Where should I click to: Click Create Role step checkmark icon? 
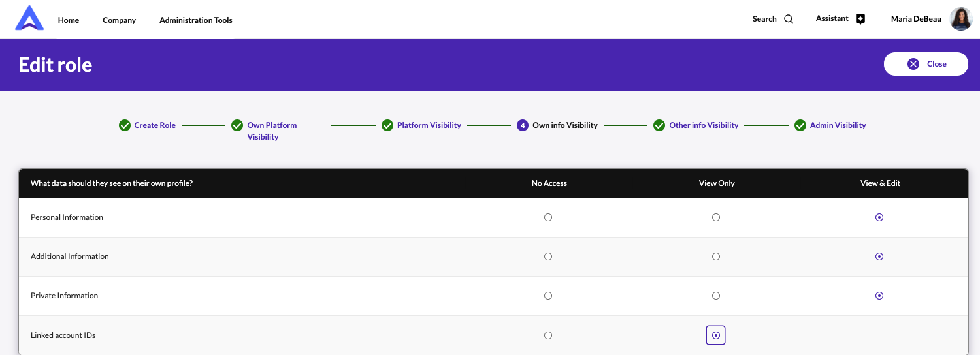(125, 125)
